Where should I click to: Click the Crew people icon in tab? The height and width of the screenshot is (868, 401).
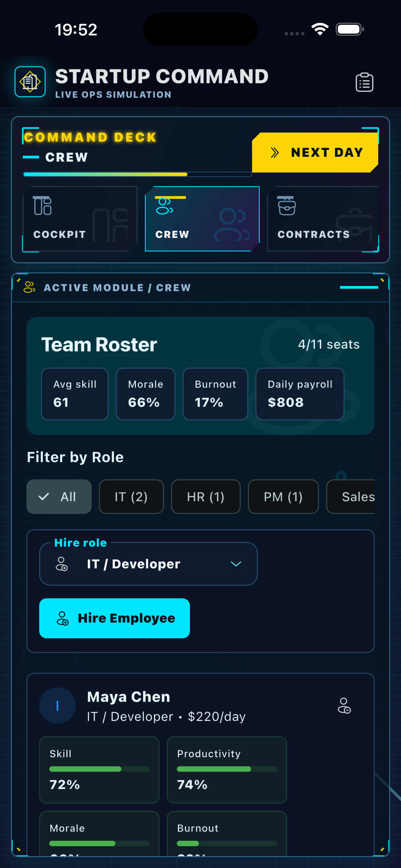pos(164,206)
